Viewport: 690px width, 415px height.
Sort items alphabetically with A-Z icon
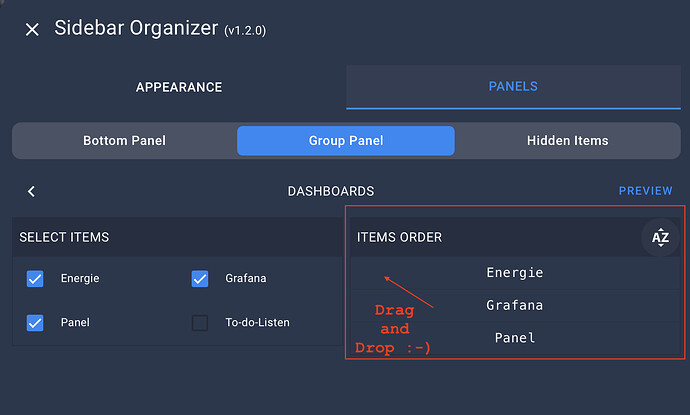coord(660,237)
